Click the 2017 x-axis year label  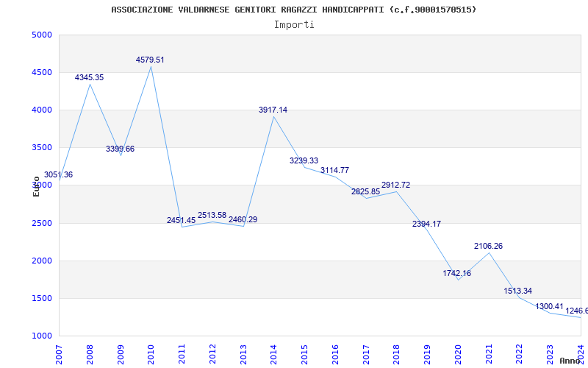pos(366,355)
